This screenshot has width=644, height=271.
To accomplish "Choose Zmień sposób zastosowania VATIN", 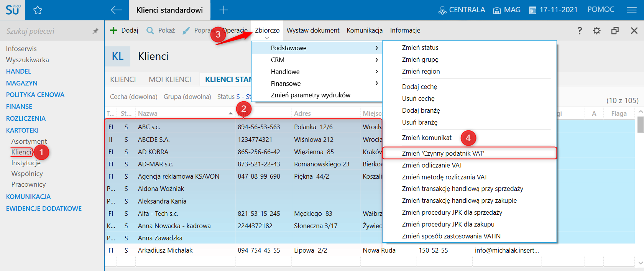I will pos(451,236).
